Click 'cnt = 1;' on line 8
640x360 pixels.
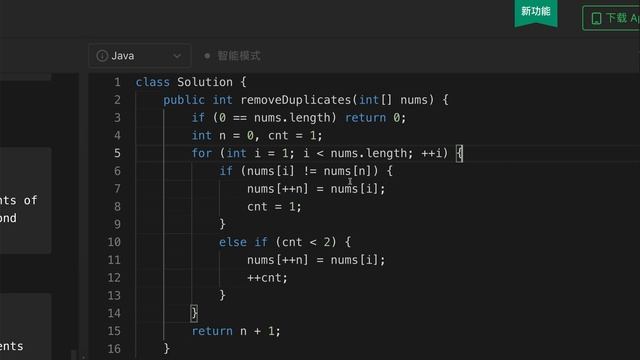274,207
